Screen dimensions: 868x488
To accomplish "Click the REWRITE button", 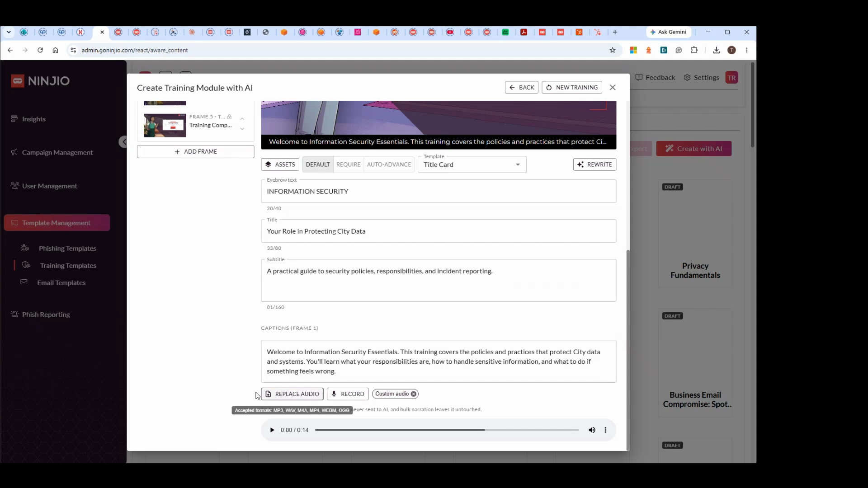I will [594, 164].
